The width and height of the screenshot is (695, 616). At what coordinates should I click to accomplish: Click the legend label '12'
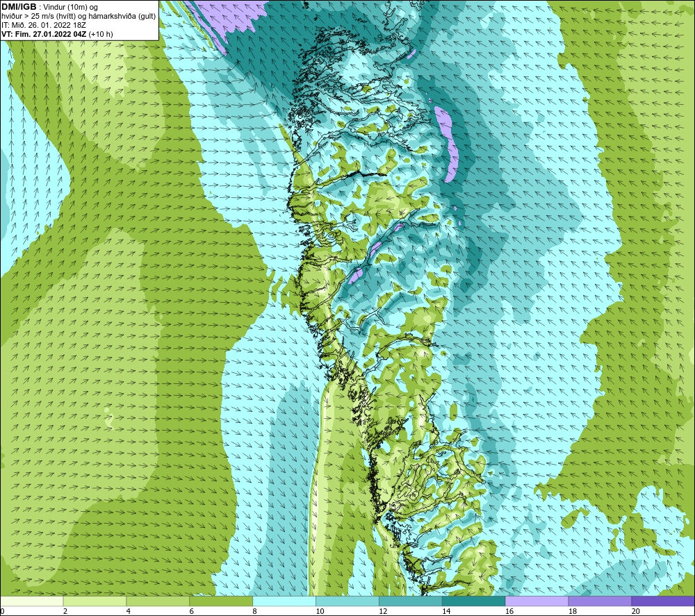pyautogui.click(x=383, y=612)
